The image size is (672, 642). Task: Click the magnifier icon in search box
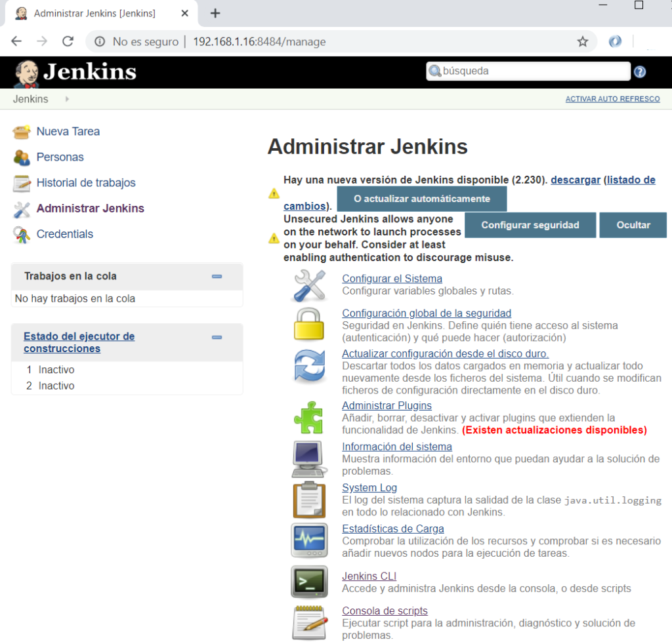[x=434, y=71]
